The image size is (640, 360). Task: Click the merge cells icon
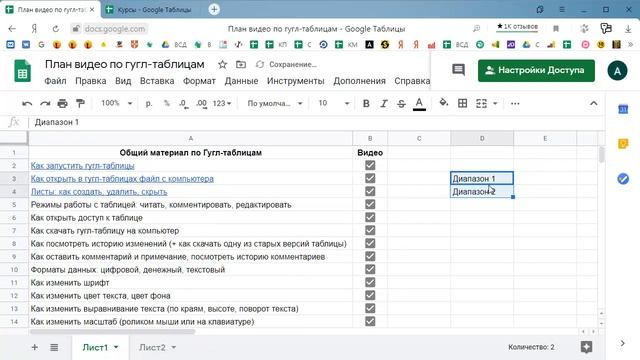pos(481,104)
